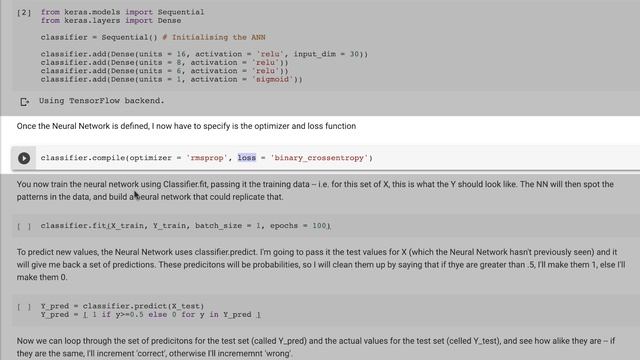The width and height of the screenshot is (640, 360).
Task: Click the 'Using TensorFlow backend.' output text
Action: (102, 101)
